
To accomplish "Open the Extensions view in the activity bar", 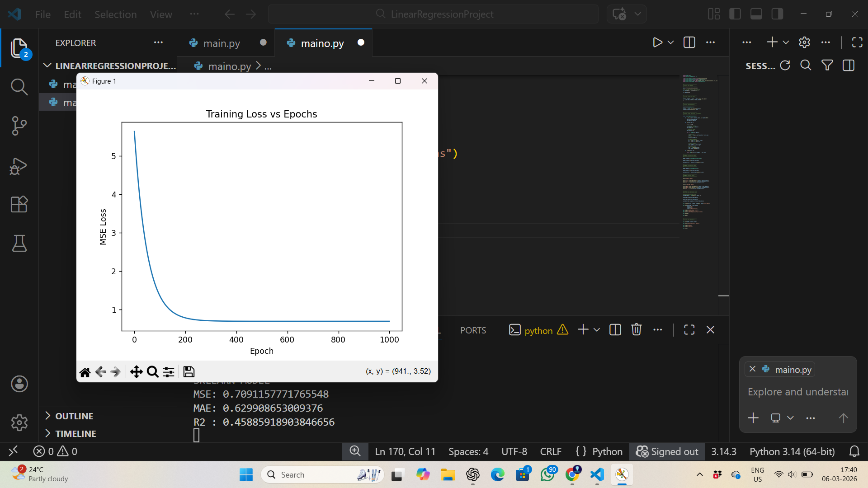I will [19, 204].
